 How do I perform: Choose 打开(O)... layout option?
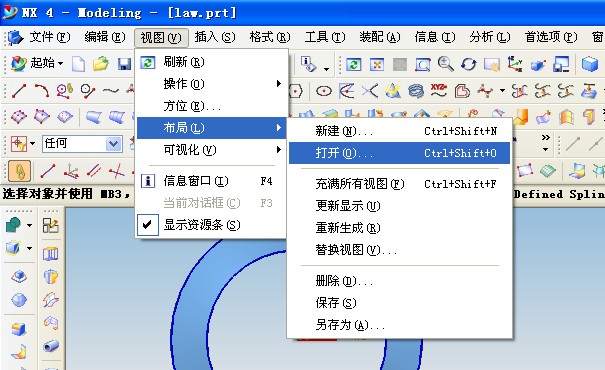point(399,153)
